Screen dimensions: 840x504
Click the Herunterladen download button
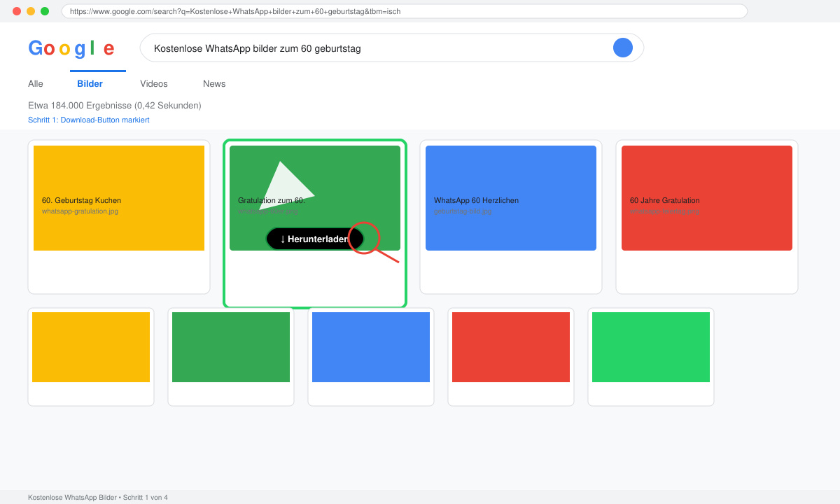[x=315, y=239]
